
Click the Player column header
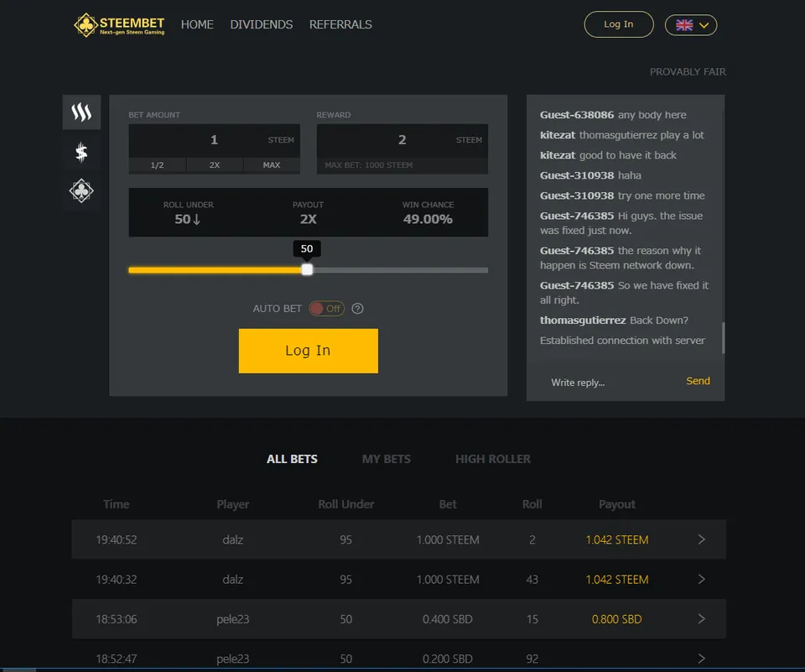[x=232, y=504]
